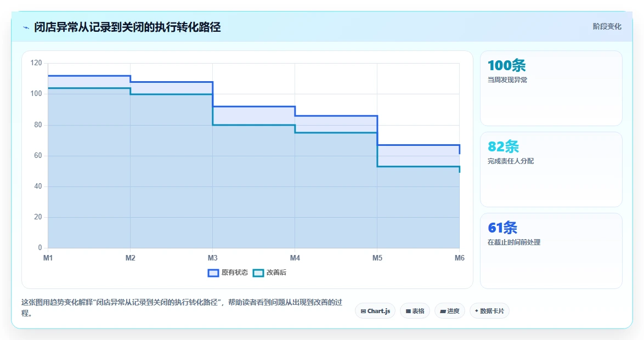
Task: Toggle the 改善后 legend swatch
Action: tap(258, 273)
